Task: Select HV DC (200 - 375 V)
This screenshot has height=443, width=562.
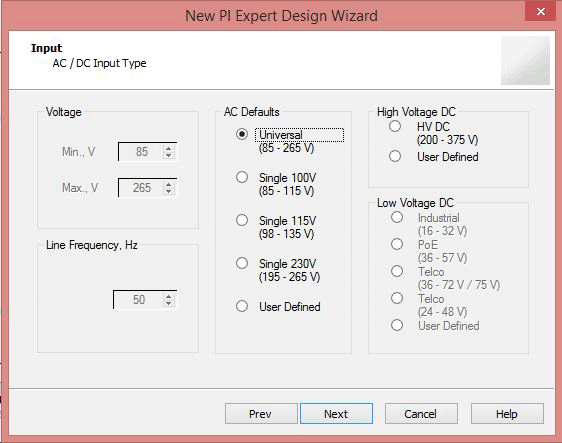Action: coord(395,126)
